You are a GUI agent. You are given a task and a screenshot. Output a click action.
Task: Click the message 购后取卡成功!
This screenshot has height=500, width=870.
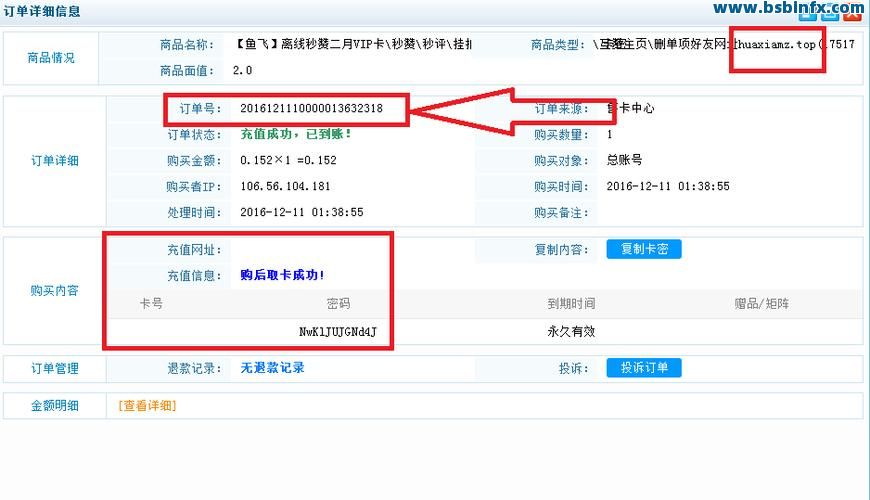(x=282, y=275)
